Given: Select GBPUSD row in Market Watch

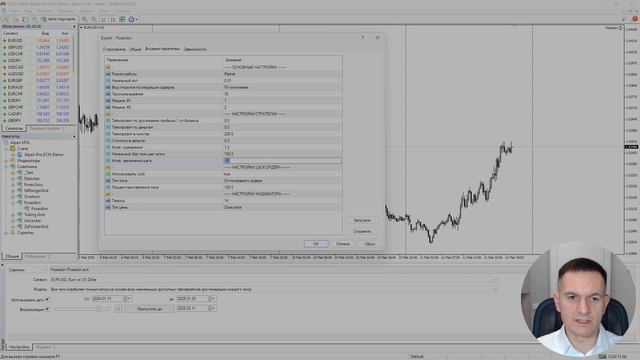Looking at the screenshot, I should tap(38, 47).
